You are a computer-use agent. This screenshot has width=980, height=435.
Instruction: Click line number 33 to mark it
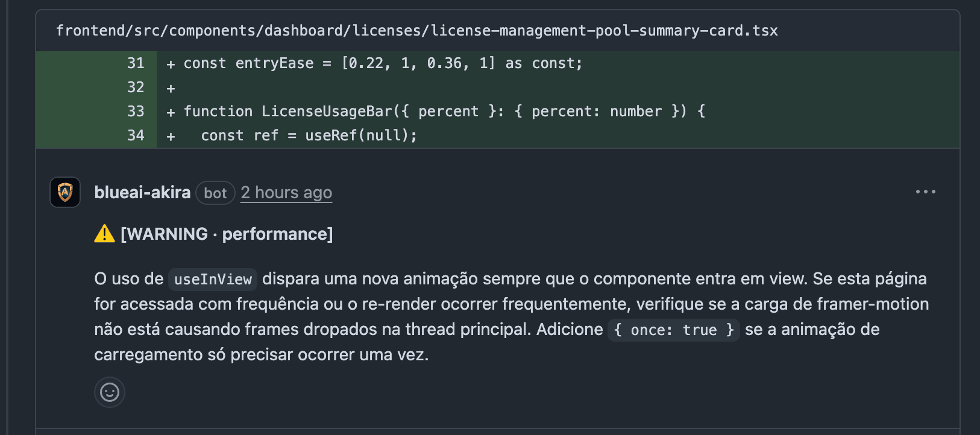(x=136, y=111)
